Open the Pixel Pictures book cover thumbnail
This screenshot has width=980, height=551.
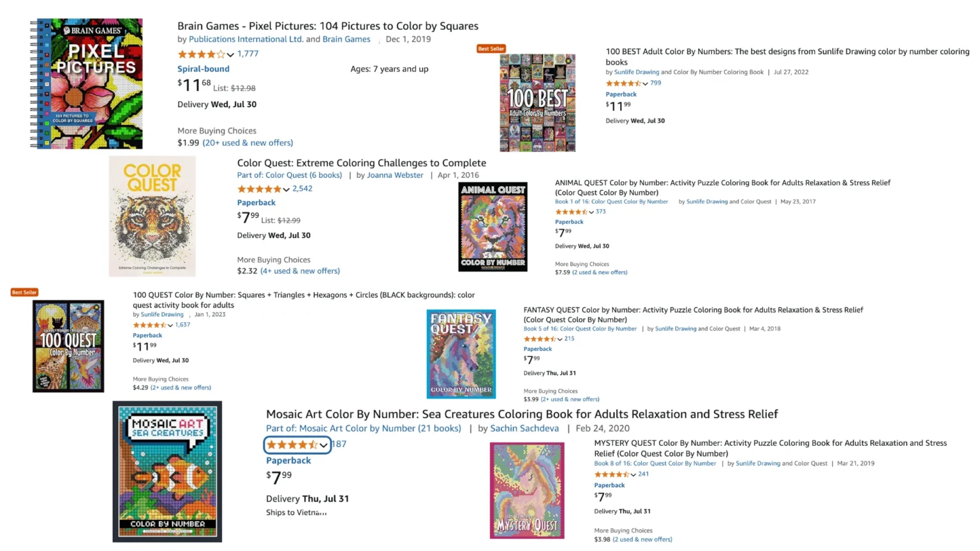pyautogui.click(x=86, y=84)
